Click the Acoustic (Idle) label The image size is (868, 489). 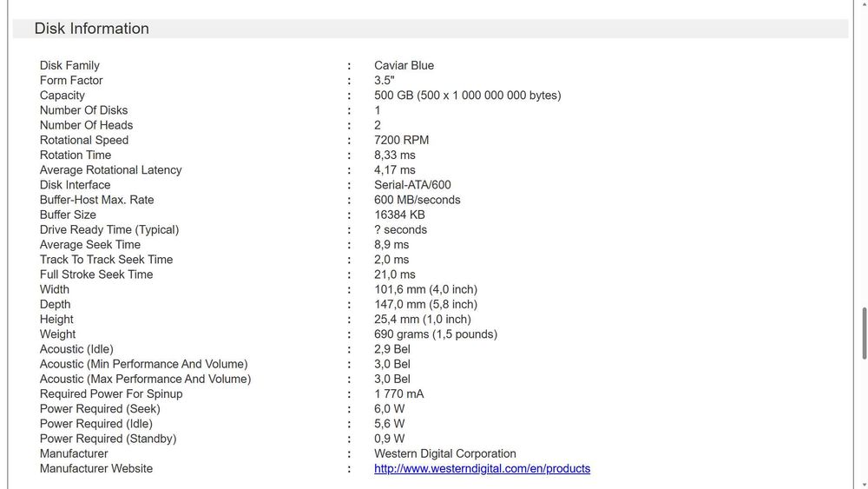tap(76, 349)
